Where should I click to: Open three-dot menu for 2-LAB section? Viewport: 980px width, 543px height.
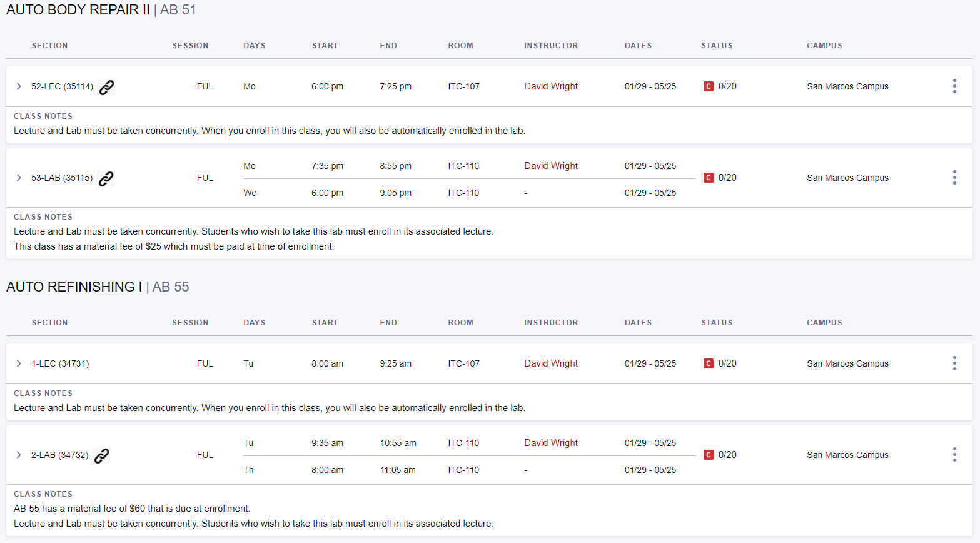click(x=954, y=455)
